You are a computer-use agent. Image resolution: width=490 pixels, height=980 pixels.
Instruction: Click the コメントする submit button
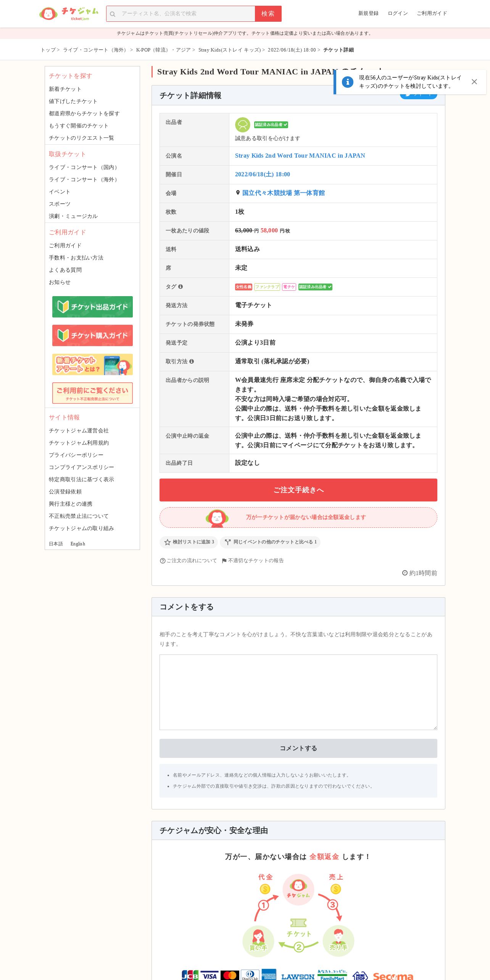tap(298, 748)
